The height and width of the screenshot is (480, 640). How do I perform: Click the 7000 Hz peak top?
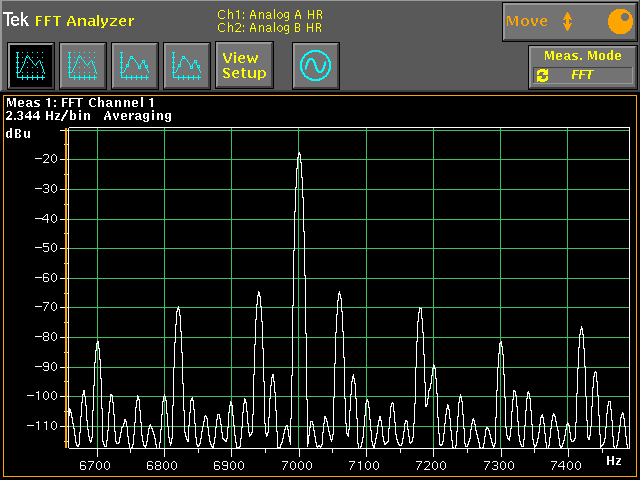point(298,155)
